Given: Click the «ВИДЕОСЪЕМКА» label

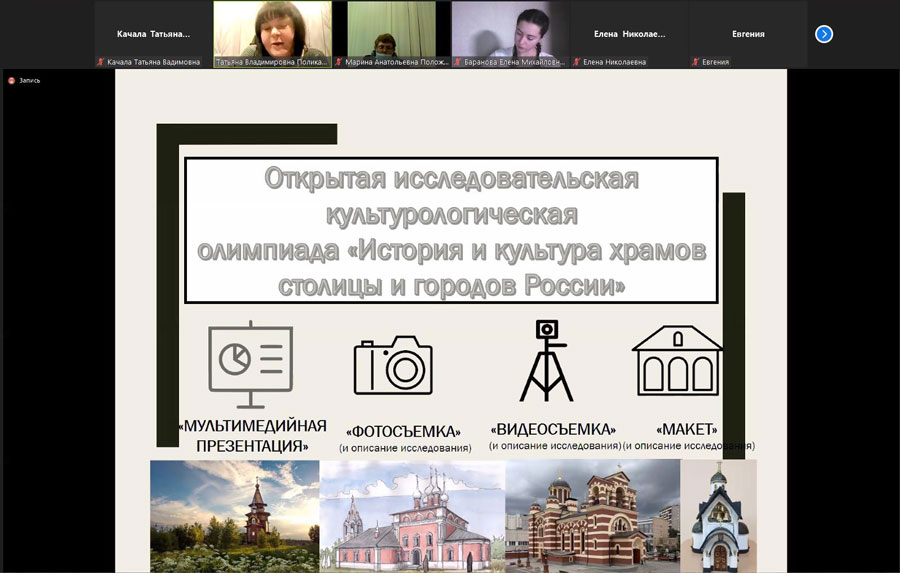Looking at the screenshot, I should [x=553, y=429].
